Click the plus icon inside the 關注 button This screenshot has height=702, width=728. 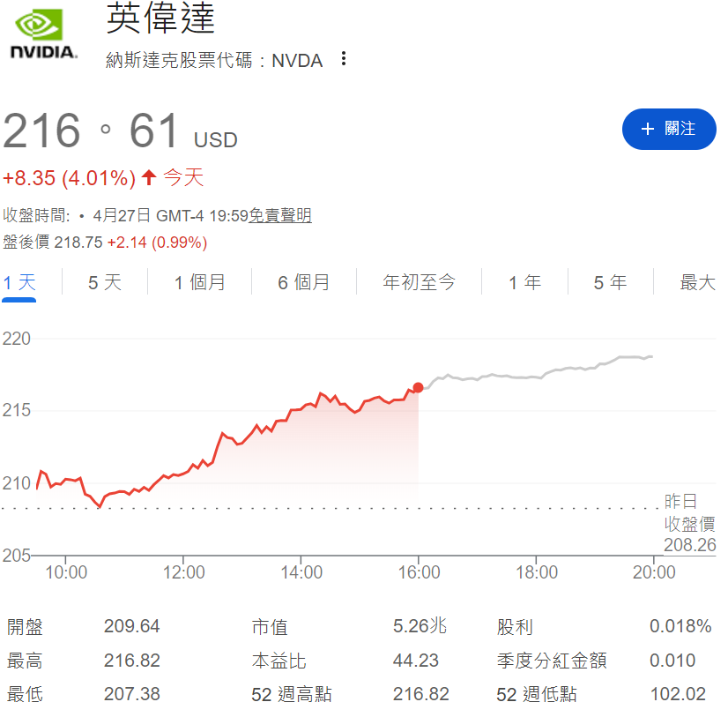[650, 129]
